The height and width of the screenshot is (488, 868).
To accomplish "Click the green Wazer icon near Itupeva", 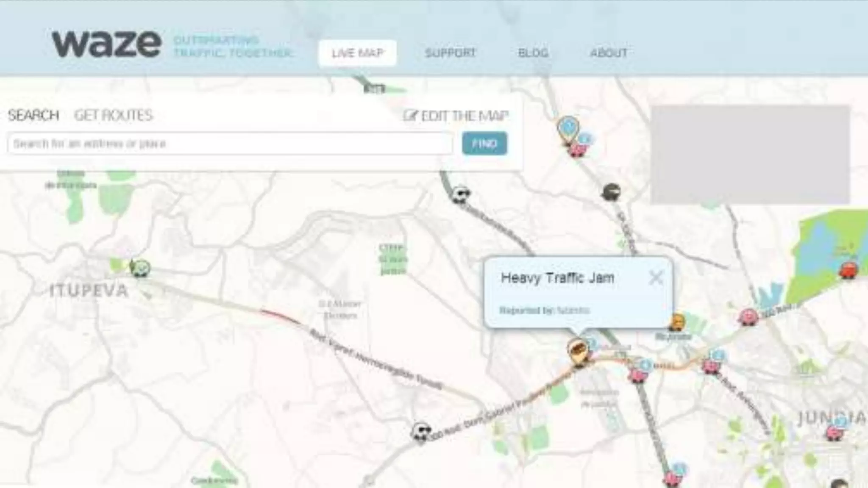I will point(140,269).
